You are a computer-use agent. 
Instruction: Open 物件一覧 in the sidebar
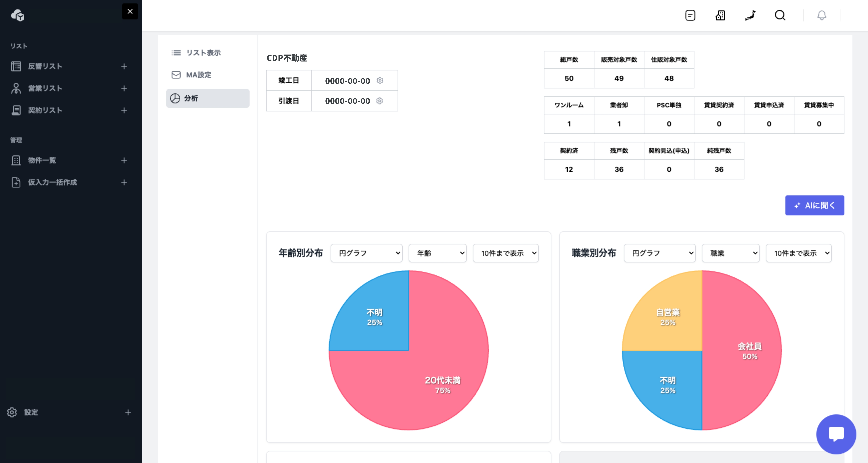42,160
